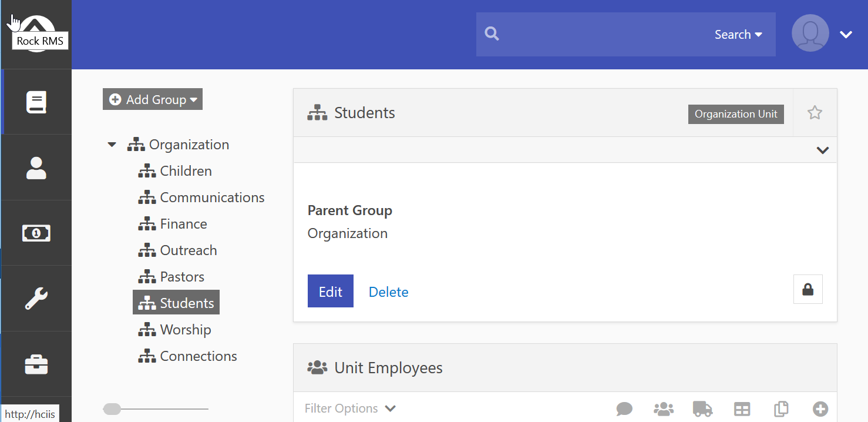Click the merge people group icon
Image resolution: width=868 pixels, height=422 pixels.
(x=664, y=409)
